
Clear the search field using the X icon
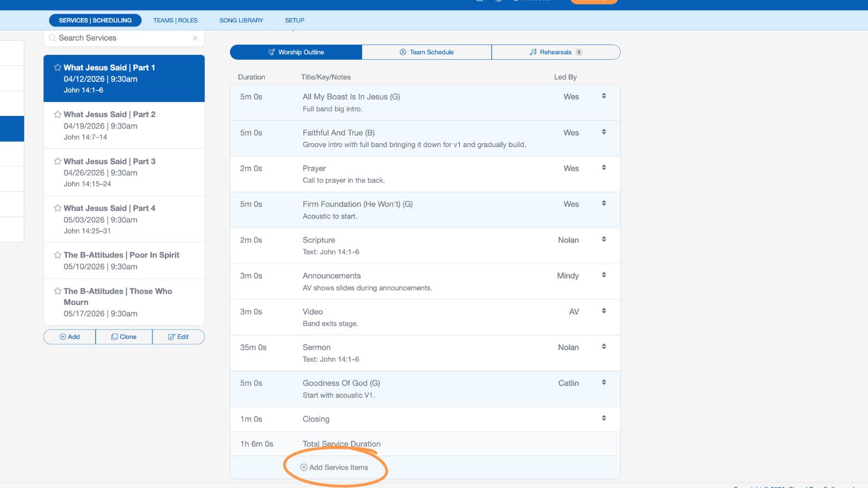click(x=195, y=38)
